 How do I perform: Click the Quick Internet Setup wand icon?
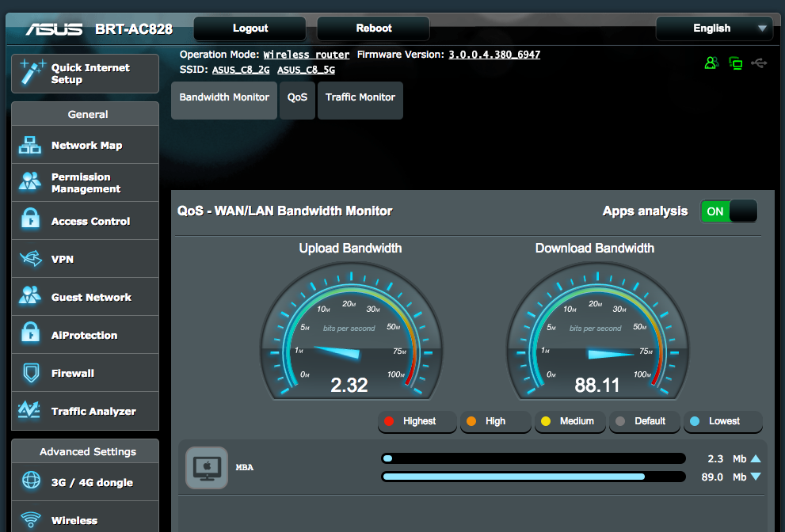(x=32, y=74)
